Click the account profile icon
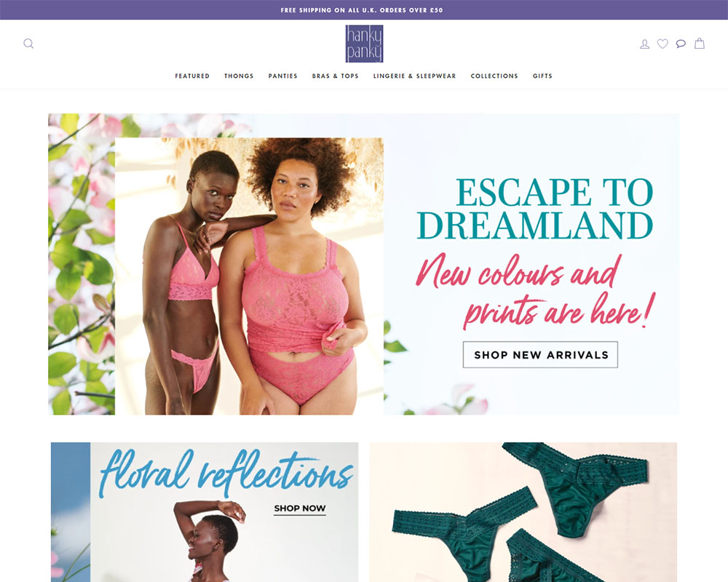The height and width of the screenshot is (582, 728). pos(644,44)
